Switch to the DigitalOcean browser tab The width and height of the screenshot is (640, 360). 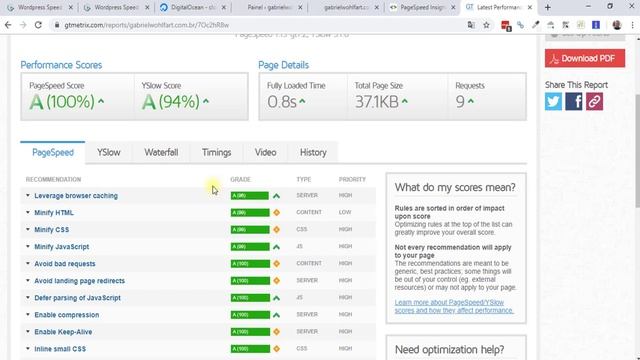(x=193, y=7)
